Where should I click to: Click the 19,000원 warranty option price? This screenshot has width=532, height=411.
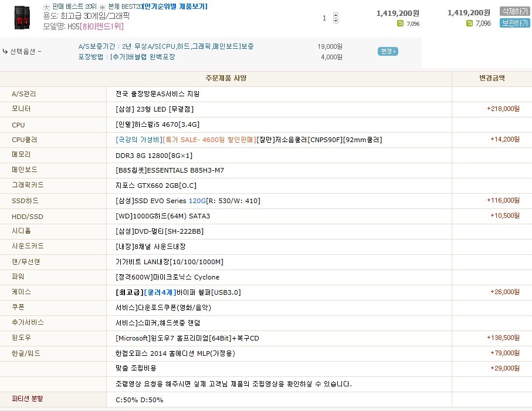330,46
